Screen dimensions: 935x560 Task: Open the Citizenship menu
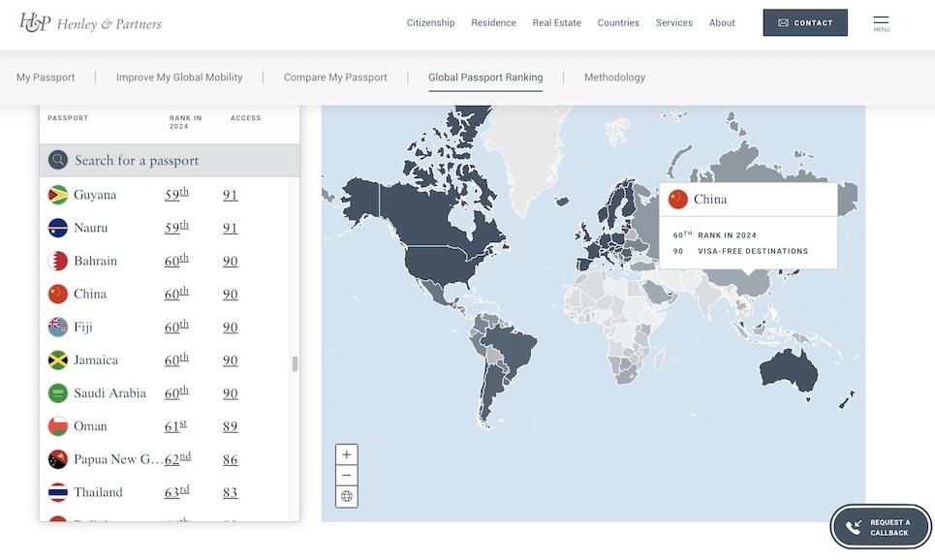[x=430, y=22]
